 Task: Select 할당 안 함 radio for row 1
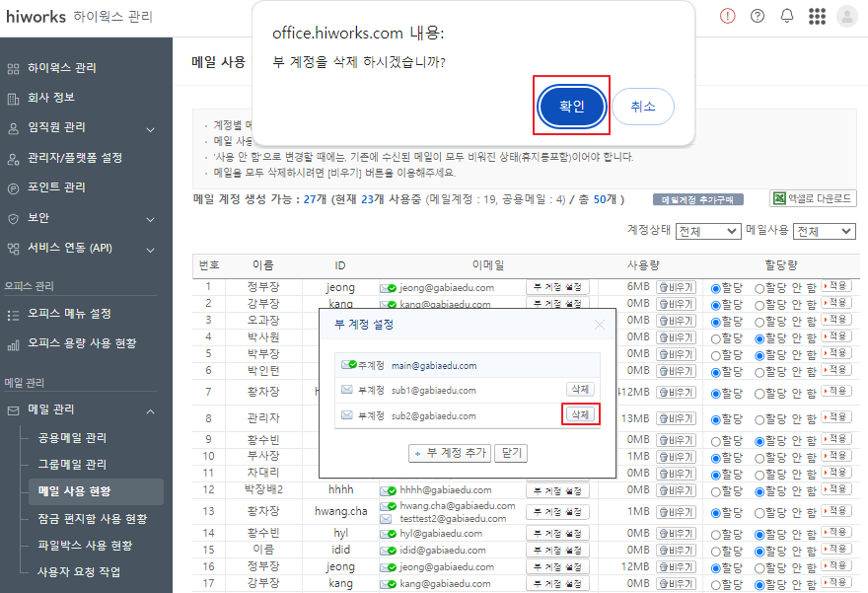759,288
